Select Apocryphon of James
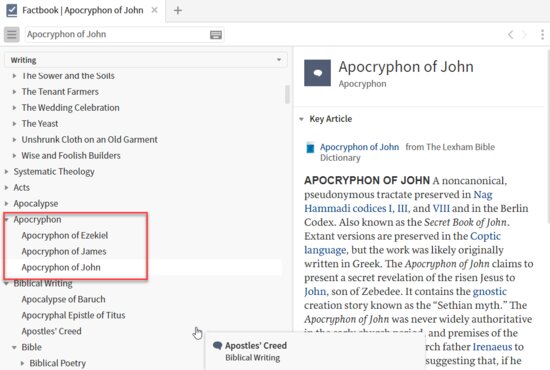This screenshot has width=550, height=370. tap(64, 251)
